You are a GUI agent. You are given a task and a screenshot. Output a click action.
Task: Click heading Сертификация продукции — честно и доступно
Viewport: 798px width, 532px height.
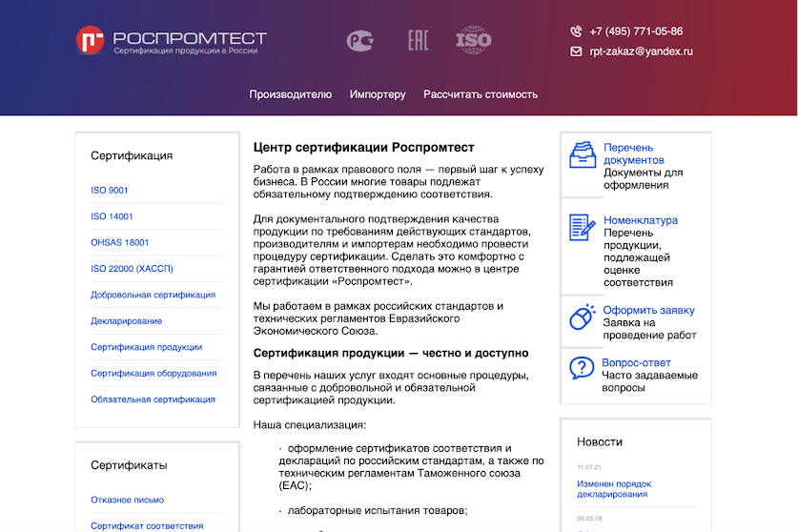[x=391, y=353]
